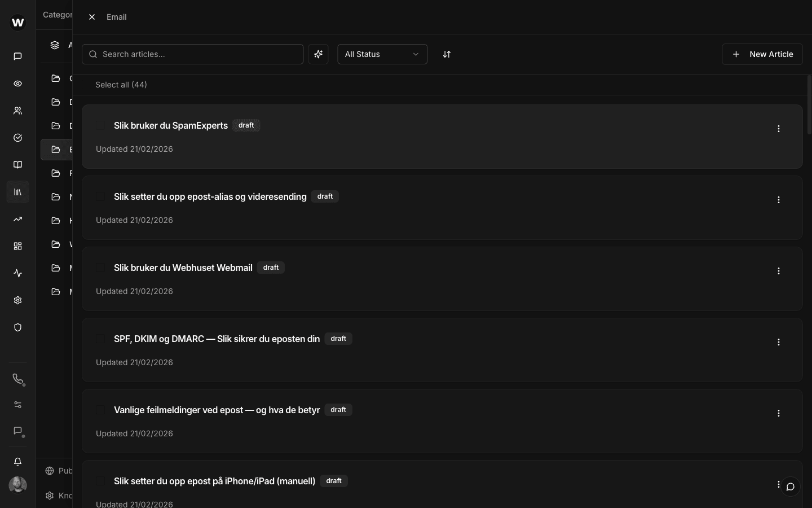812x508 pixels.
Task: Tick the checkbox for Slik bruker du SpamExperts
Action: pos(100,125)
